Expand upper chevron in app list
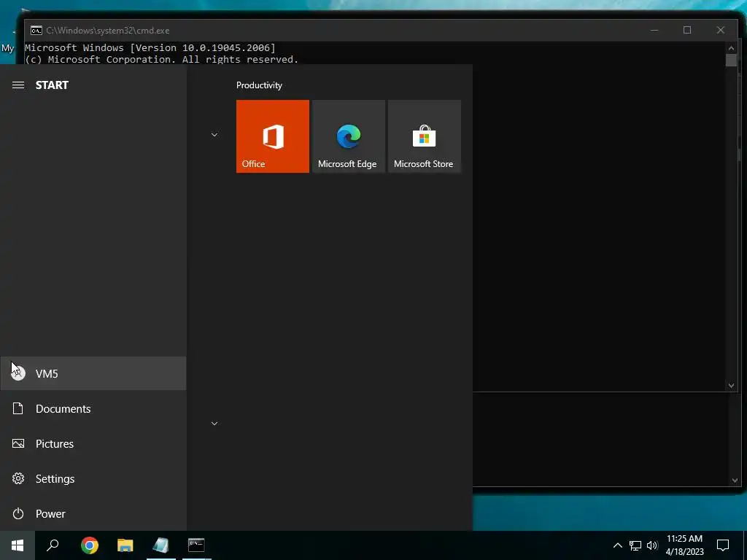 point(214,135)
